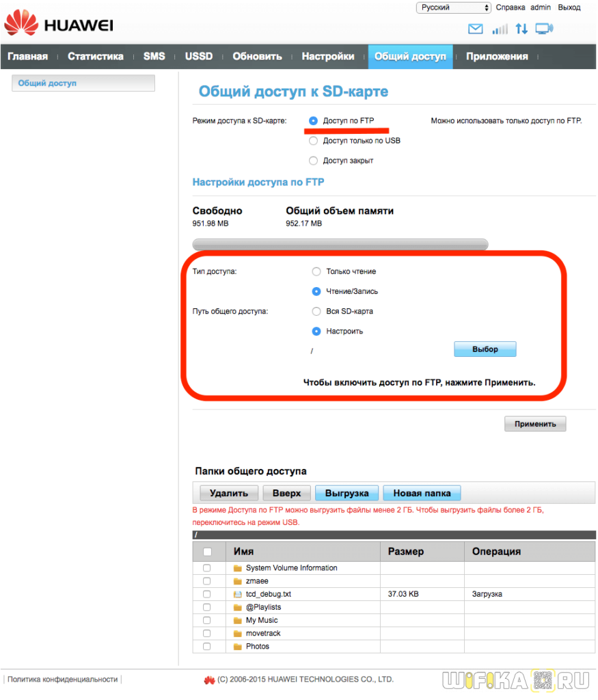Click the My Music folder icon
Screen dimensions: 598x700
238,621
